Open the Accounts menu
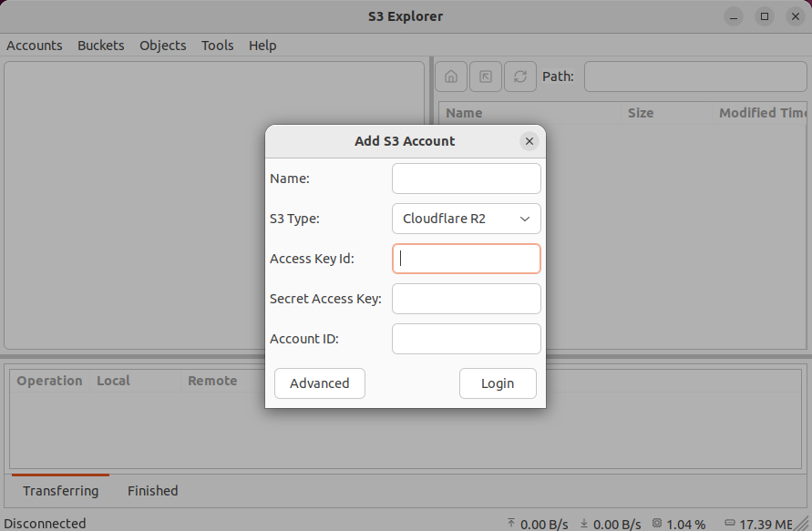 (34, 46)
